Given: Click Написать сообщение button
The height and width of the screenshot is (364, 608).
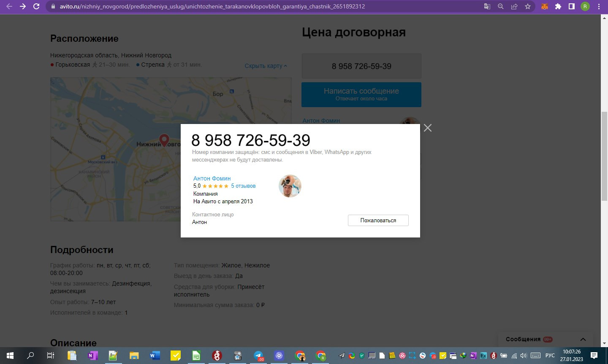Looking at the screenshot, I should click(x=361, y=94).
